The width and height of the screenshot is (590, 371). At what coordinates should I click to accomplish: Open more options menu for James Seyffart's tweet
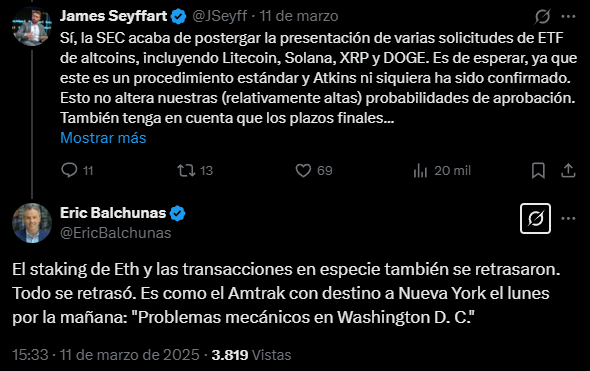[568, 16]
